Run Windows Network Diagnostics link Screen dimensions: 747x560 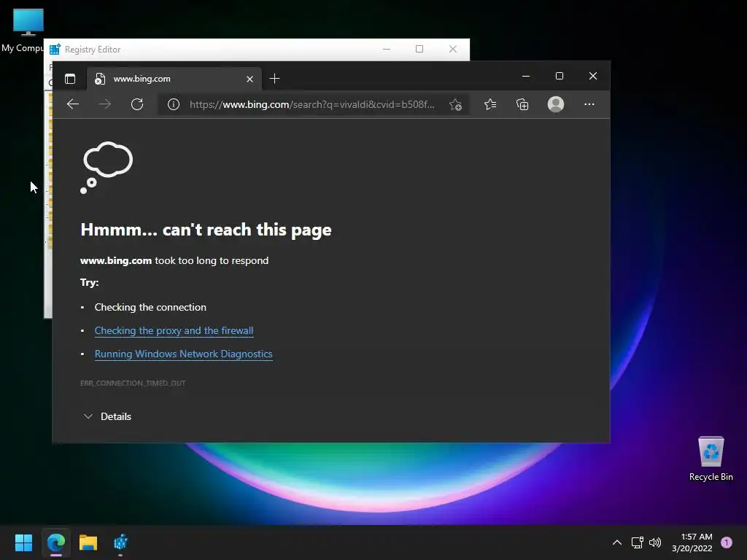tap(183, 354)
